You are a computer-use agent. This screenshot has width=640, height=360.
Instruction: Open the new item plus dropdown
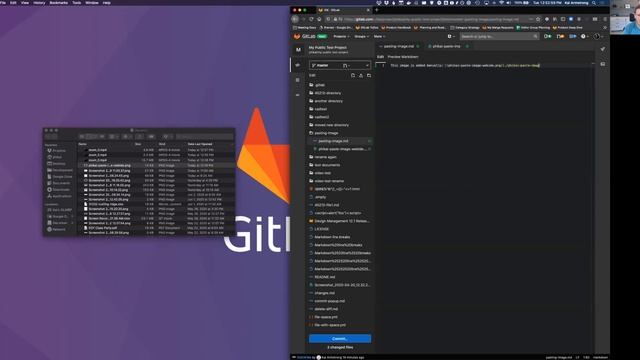pos(451,36)
